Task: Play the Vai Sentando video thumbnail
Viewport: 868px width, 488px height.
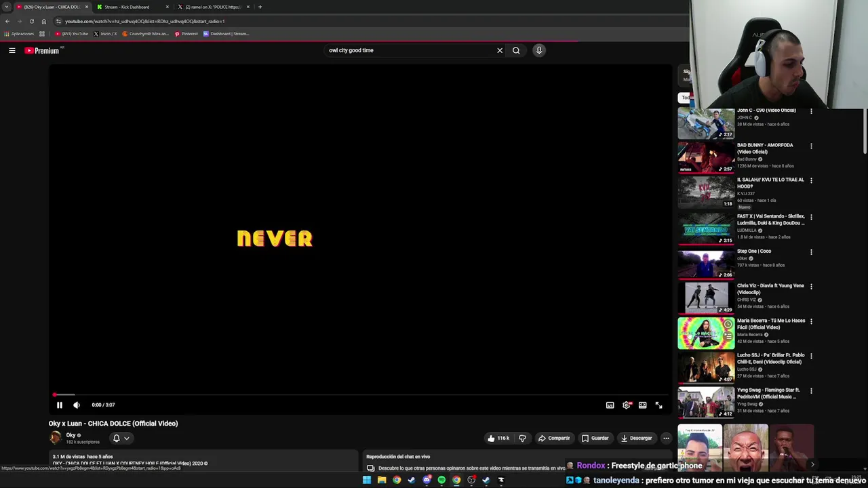Action: point(706,229)
